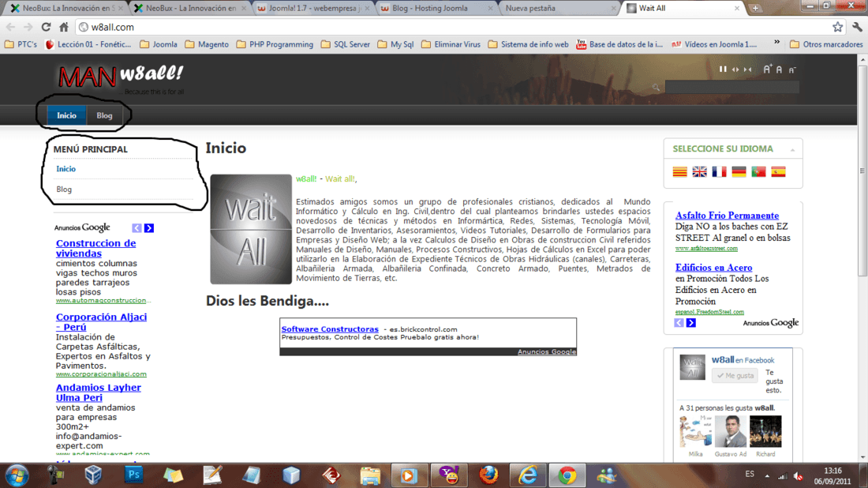Click the browser reload button
This screenshot has height=488, width=868.
(x=46, y=27)
